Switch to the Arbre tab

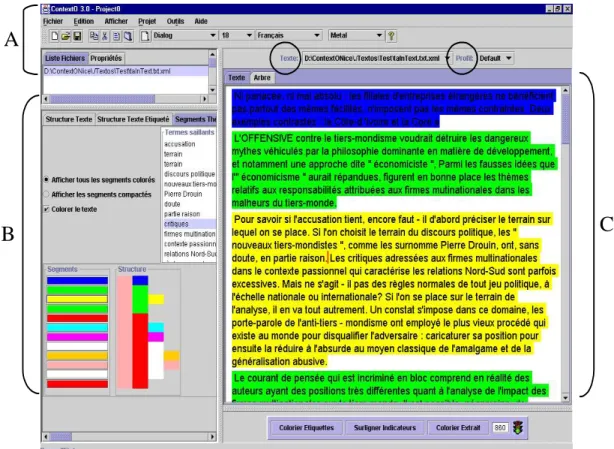pos(262,78)
